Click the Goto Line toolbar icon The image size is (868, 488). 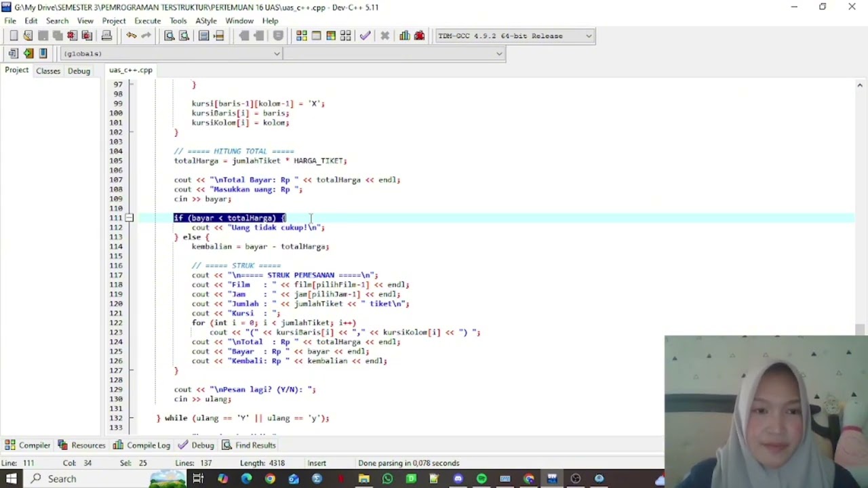pos(218,36)
